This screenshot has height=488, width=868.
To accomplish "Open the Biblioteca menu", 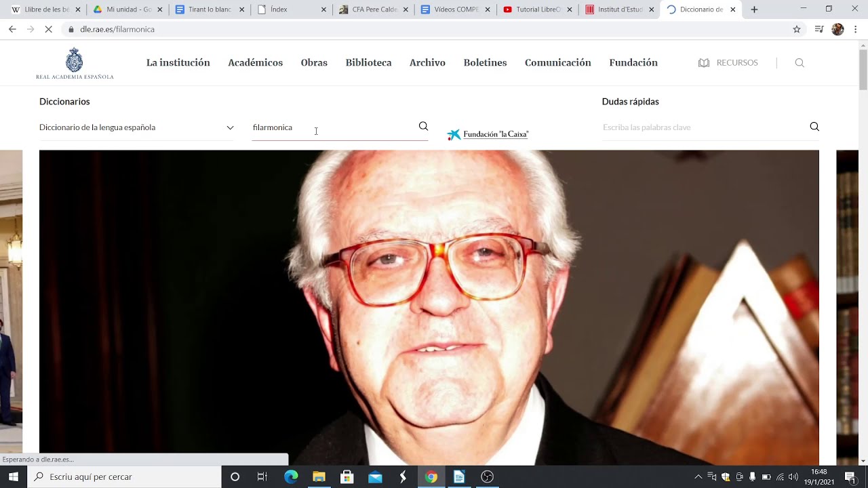I will click(x=368, y=62).
